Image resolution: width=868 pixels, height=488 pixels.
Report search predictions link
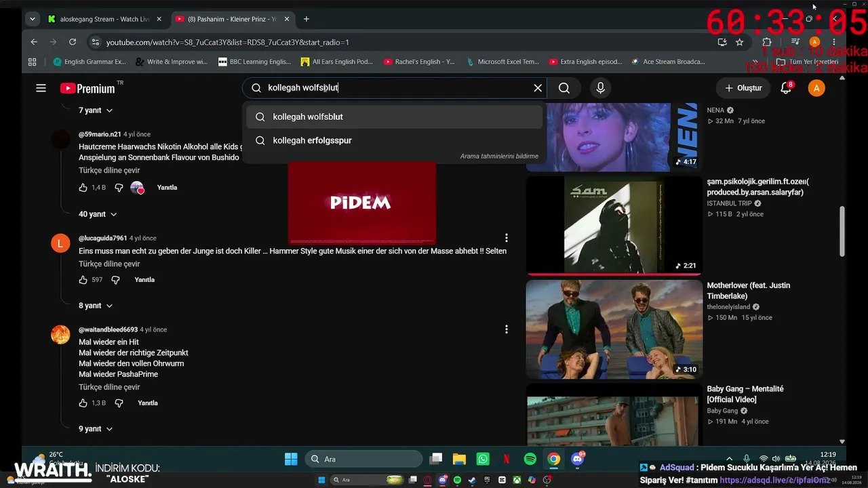coord(499,157)
